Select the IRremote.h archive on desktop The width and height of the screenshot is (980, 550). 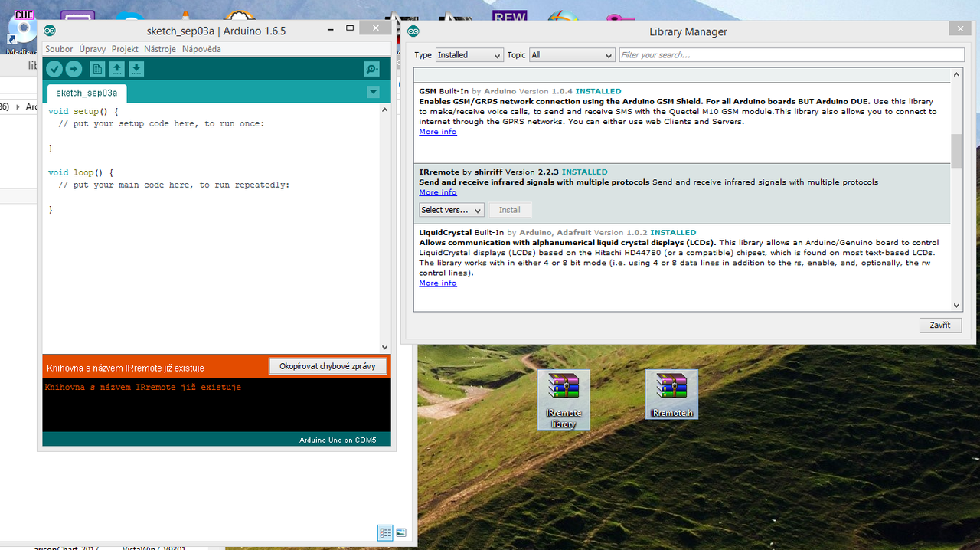pyautogui.click(x=671, y=394)
